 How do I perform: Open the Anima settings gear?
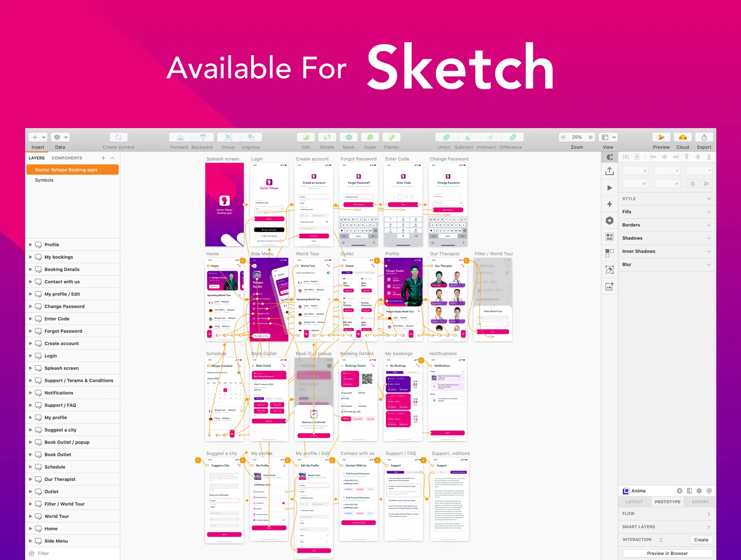click(x=699, y=491)
